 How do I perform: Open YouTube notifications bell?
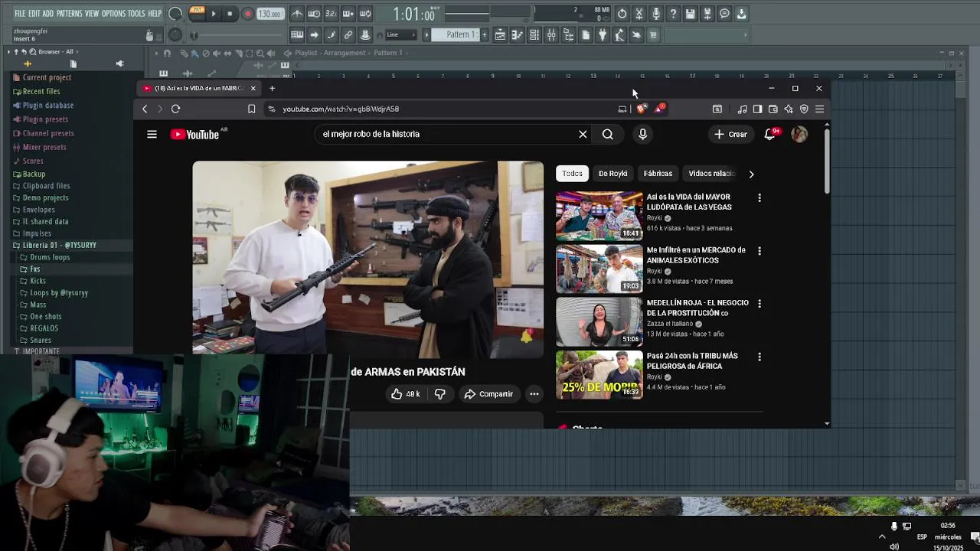(x=770, y=134)
